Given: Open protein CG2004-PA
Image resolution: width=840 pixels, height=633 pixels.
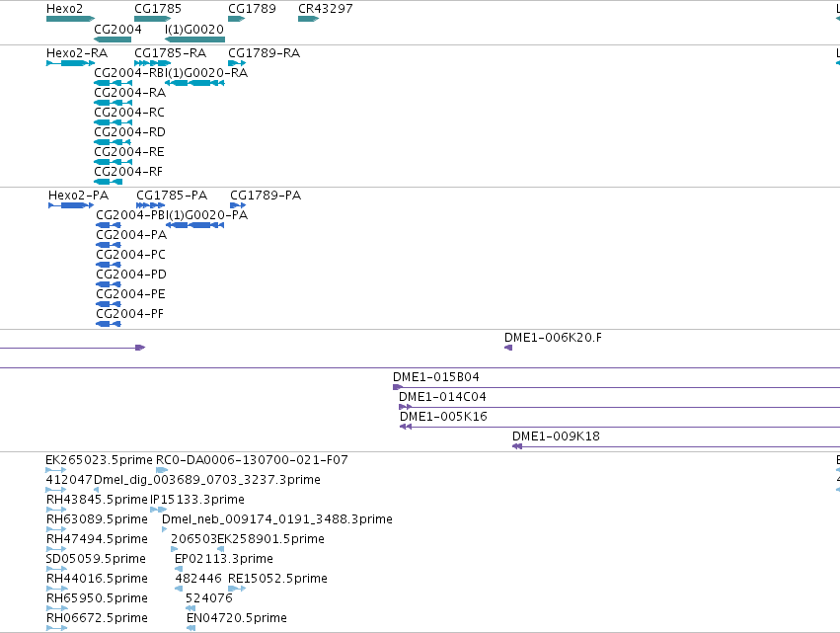Looking at the screenshot, I should coord(131,235).
